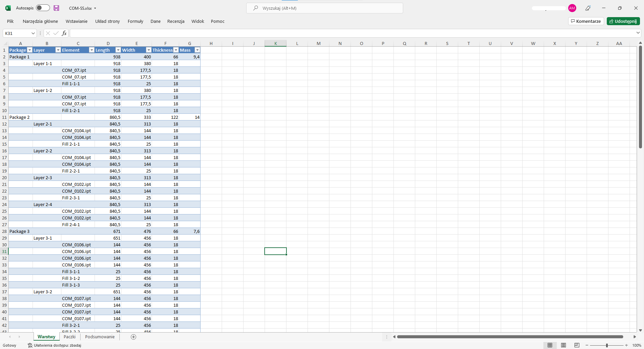Click the pen coming-soon features icon
644x349 pixels.
point(588,8)
